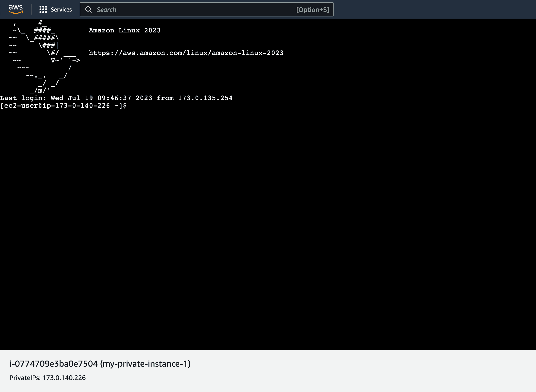Viewport: 536px width, 392px height.
Task: Click the PrivateIPs 173.0.140.226 text
Action: 48,378
